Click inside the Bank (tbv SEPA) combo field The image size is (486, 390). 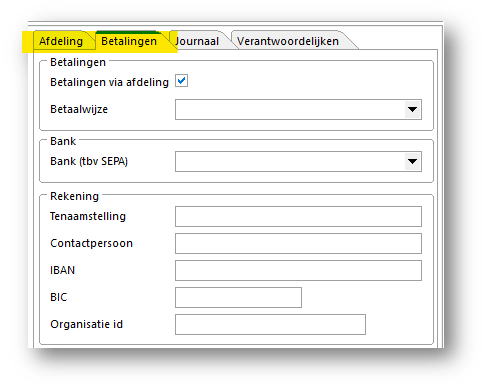click(x=298, y=161)
